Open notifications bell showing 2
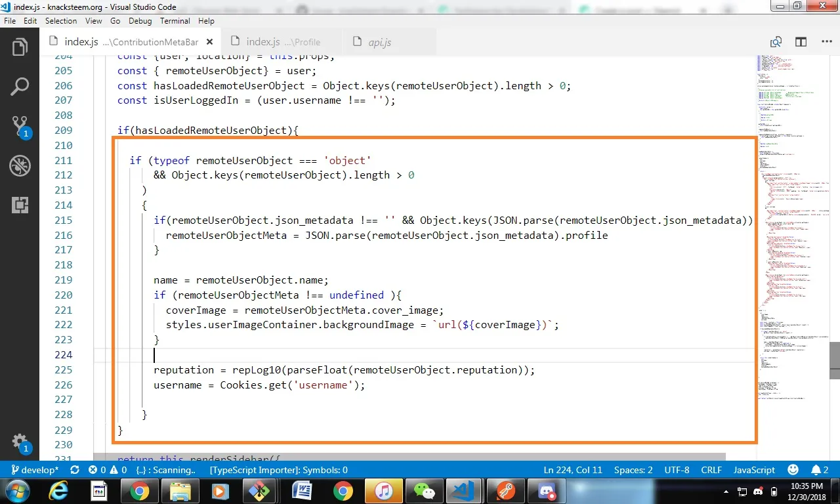 point(820,470)
